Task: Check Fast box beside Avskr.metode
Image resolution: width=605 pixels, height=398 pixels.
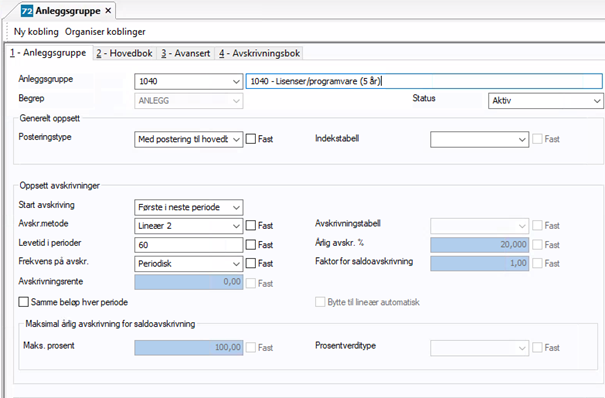Action: tap(251, 225)
